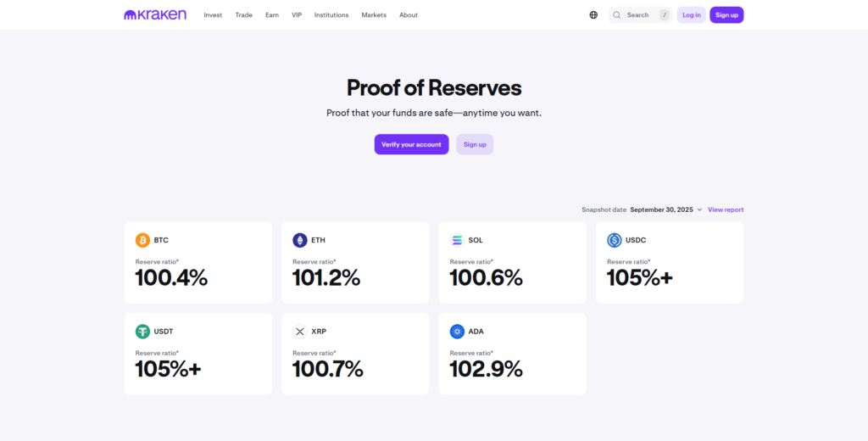868x441 pixels.
Task: Open the Trade menu
Action: (243, 15)
